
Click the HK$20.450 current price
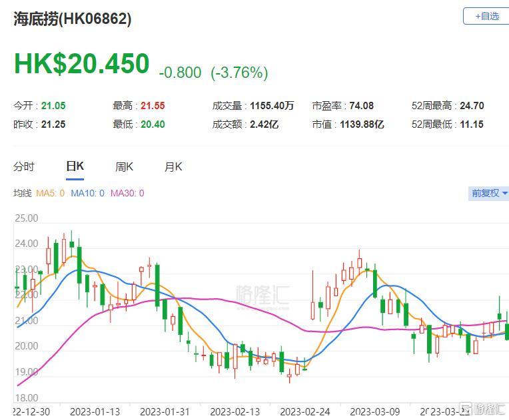click(x=82, y=63)
